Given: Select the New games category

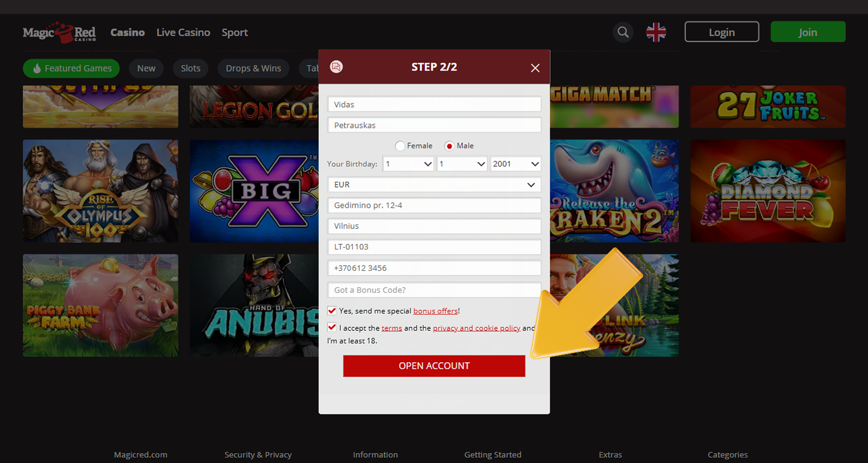Looking at the screenshot, I should pyautogui.click(x=146, y=68).
